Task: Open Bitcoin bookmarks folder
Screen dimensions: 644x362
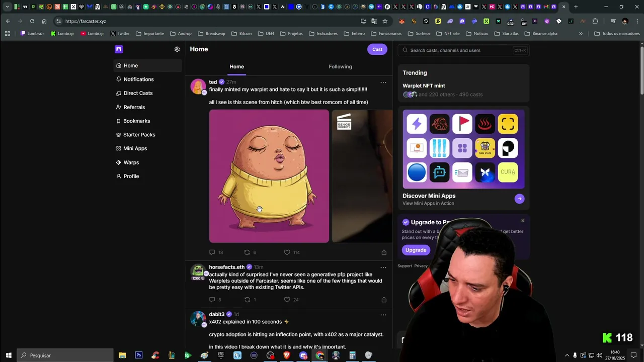Action: (242, 34)
